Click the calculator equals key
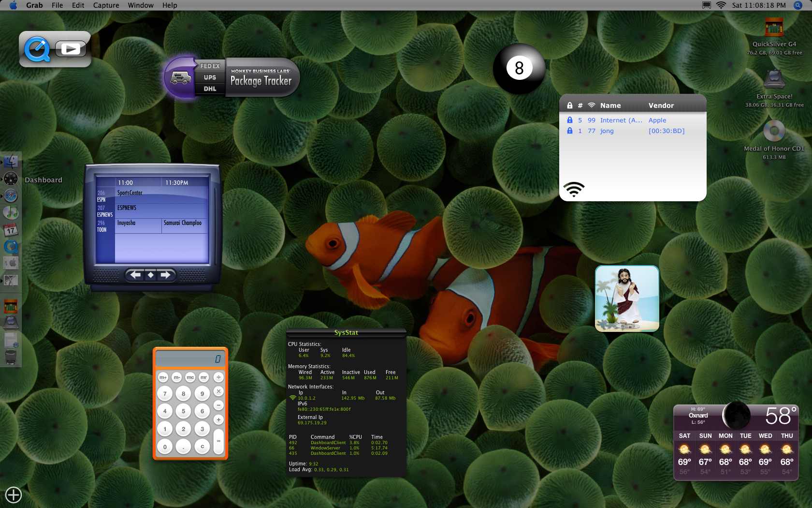 (218, 441)
